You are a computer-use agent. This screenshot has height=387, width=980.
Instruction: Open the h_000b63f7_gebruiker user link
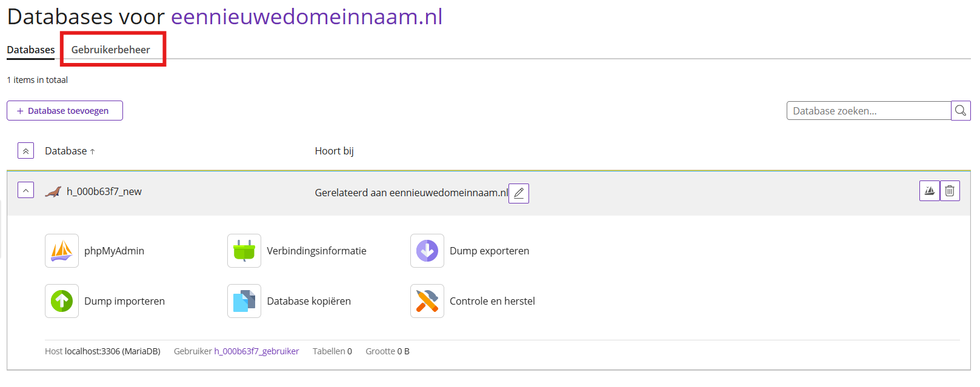click(256, 351)
